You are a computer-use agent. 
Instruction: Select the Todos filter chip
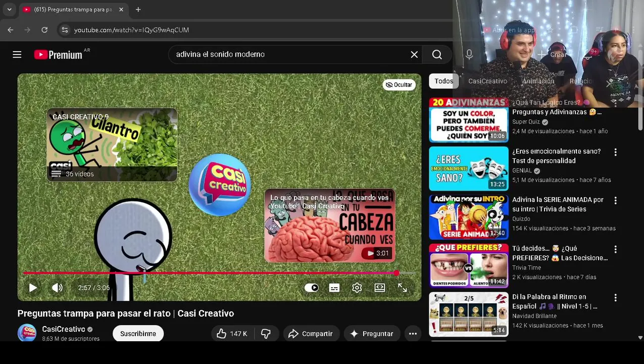pyautogui.click(x=443, y=81)
